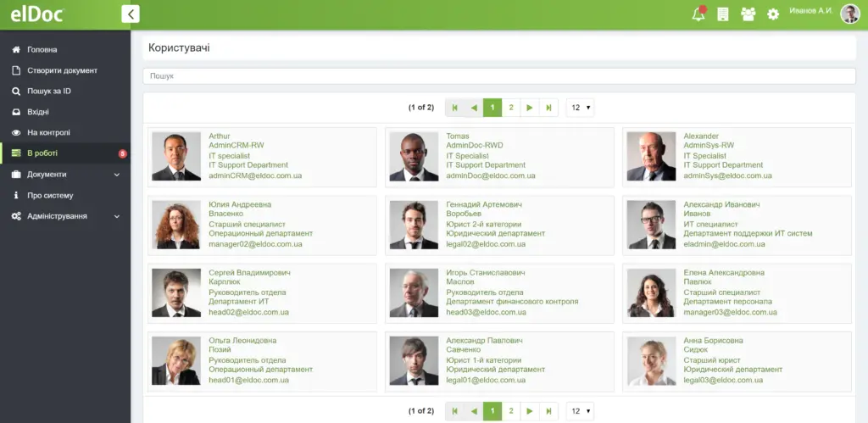This screenshot has width=868, height=423.
Task: Go to last page in bottom paginator
Action: 548,411
